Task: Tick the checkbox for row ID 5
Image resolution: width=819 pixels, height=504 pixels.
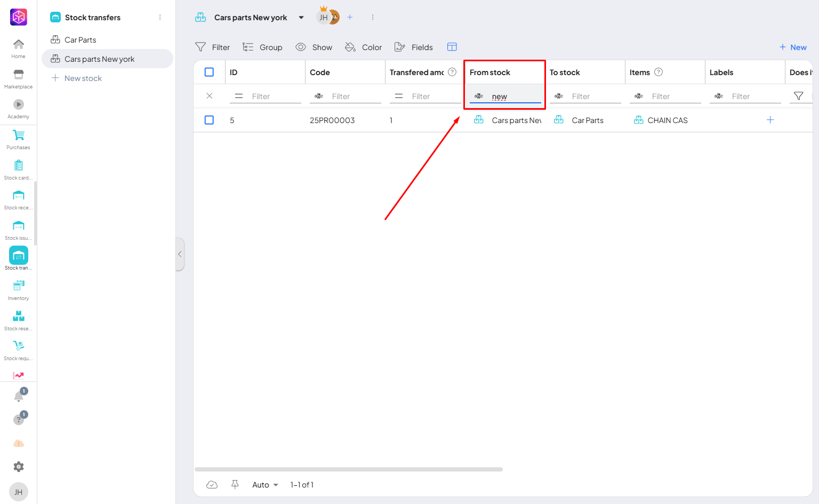Action: 209,120
